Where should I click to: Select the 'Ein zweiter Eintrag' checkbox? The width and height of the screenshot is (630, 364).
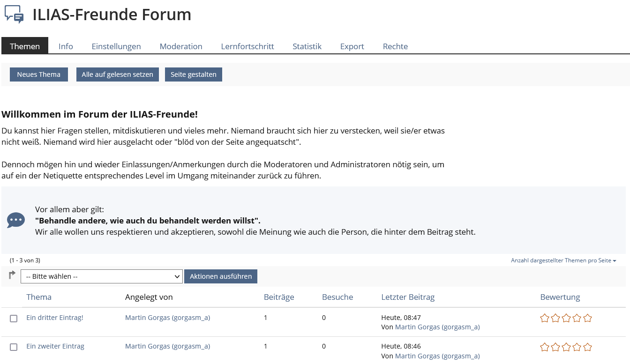(14, 347)
